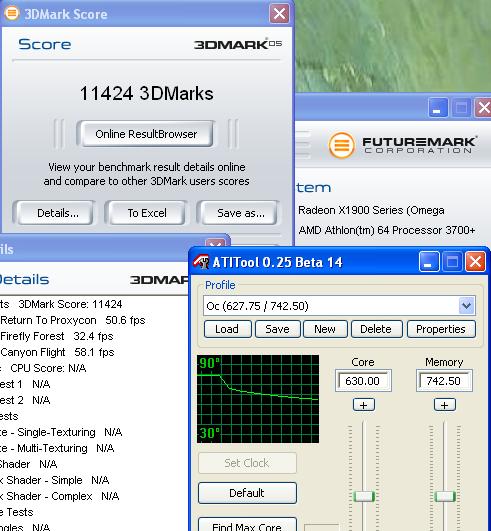This screenshot has width=491, height=531.
Task: Click the temperature graph in ATITool
Action: tap(258, 399)
